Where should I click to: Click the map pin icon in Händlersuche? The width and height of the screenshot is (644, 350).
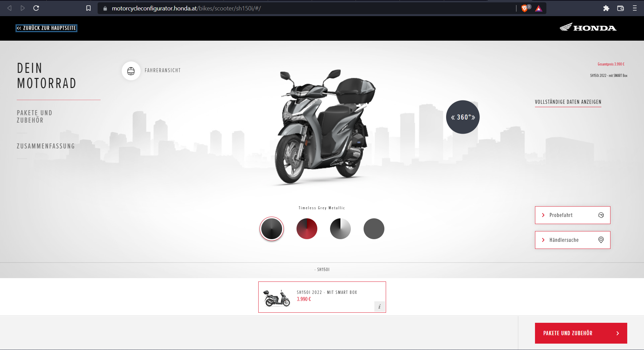tap(601, 240)
